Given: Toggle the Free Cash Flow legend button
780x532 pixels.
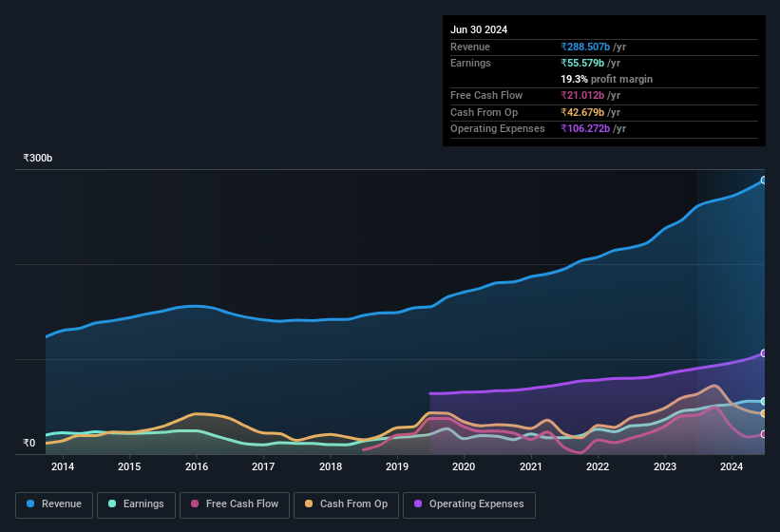Looking at the screenshot, I should (x=235, y=504).
